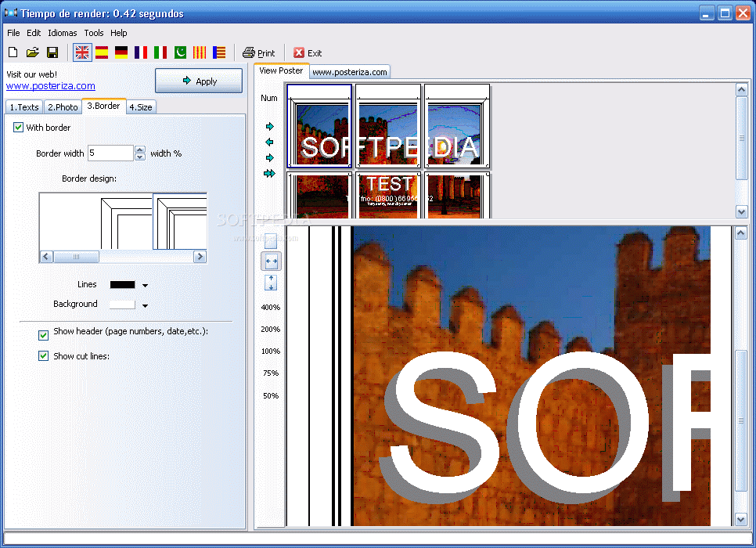This screenshot has height=548, width=756.
Task: Open the Edit menu
Action: (x=34, y=33)
